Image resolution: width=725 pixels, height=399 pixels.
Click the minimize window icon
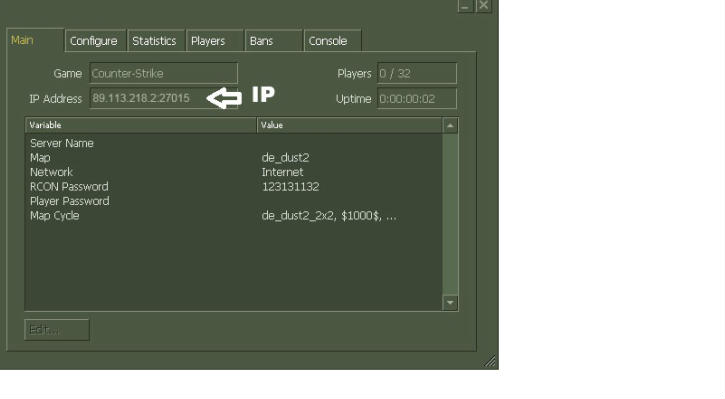(x=465, y=6)
